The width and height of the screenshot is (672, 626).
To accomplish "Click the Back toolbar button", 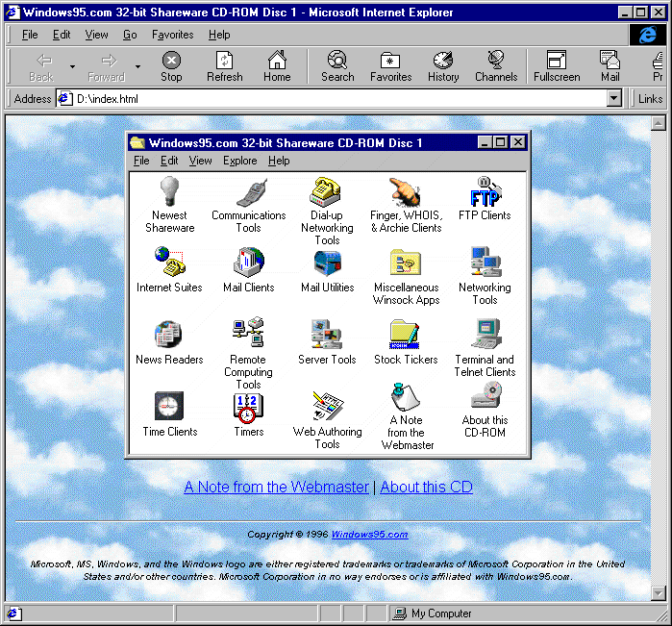I will pyautogui.click(x=41, y=66).
